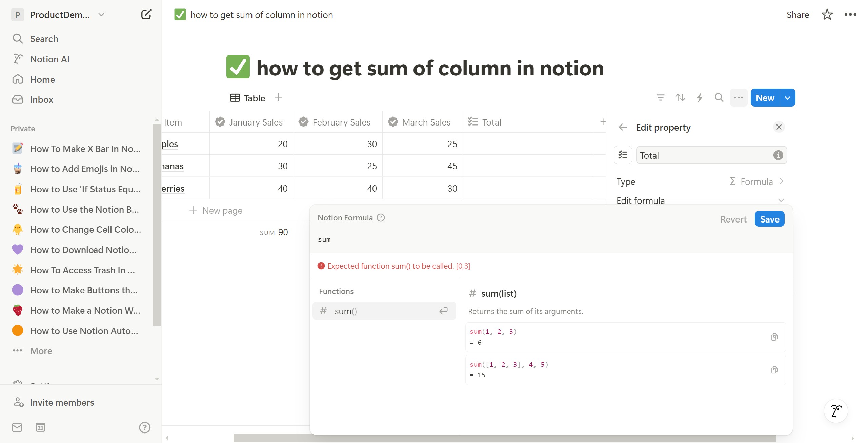The image size is (868, 443).
Task: Open the Inbox
Action: coord(41,99)
